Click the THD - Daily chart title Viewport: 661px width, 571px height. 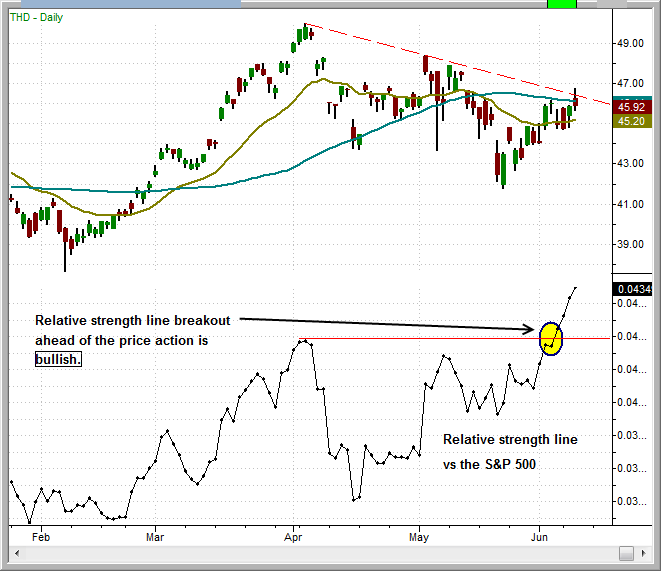click(39, 19)
